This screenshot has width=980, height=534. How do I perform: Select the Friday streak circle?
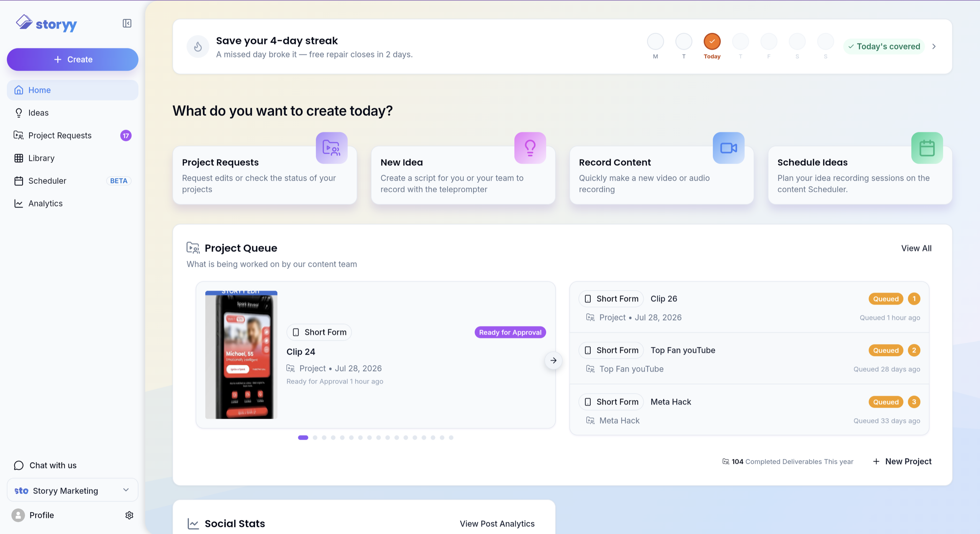tap(769, 41)
